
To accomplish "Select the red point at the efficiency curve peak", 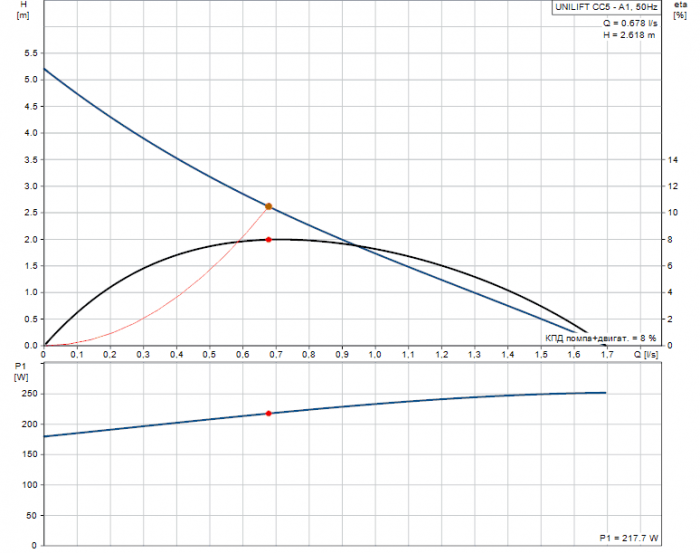I will click(x=268, y=239).
